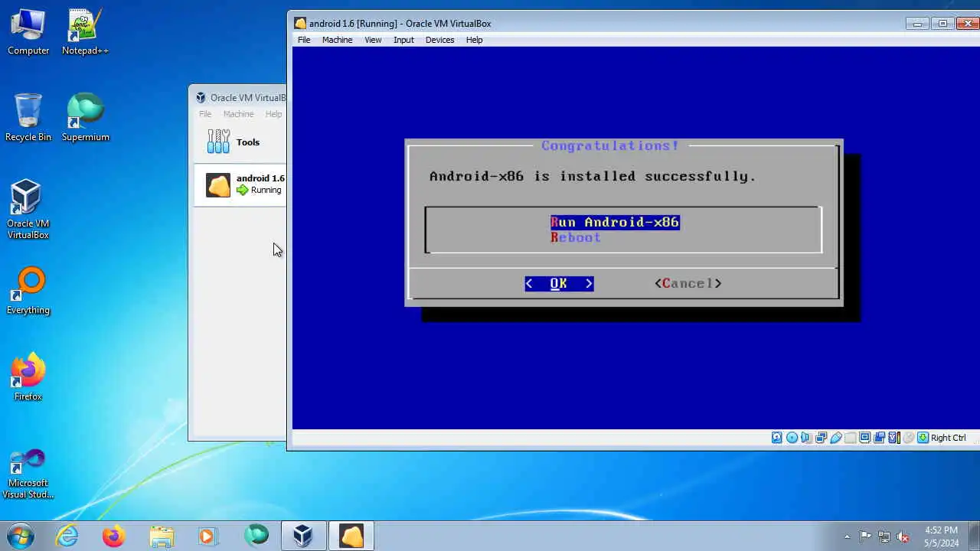Open File menu in android 1.6 VM window
Image resolution: width=980 pixels, height=551 pixels.
[304, 40]
